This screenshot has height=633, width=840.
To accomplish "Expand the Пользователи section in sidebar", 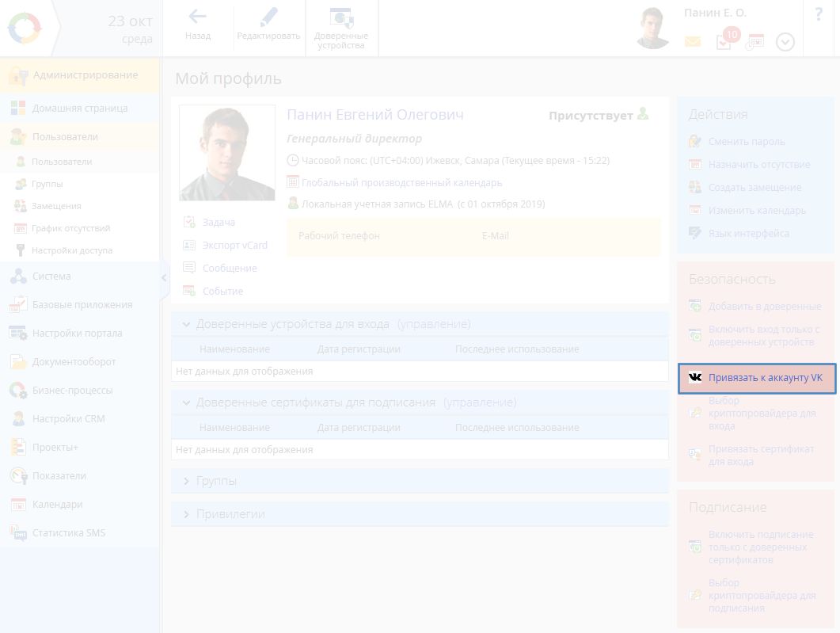I will pyautogui.click(x=80, y=137).
